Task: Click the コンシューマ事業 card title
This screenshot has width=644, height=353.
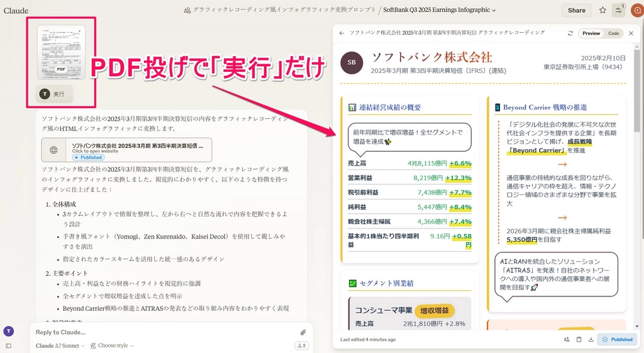Action: coord(384,311)
